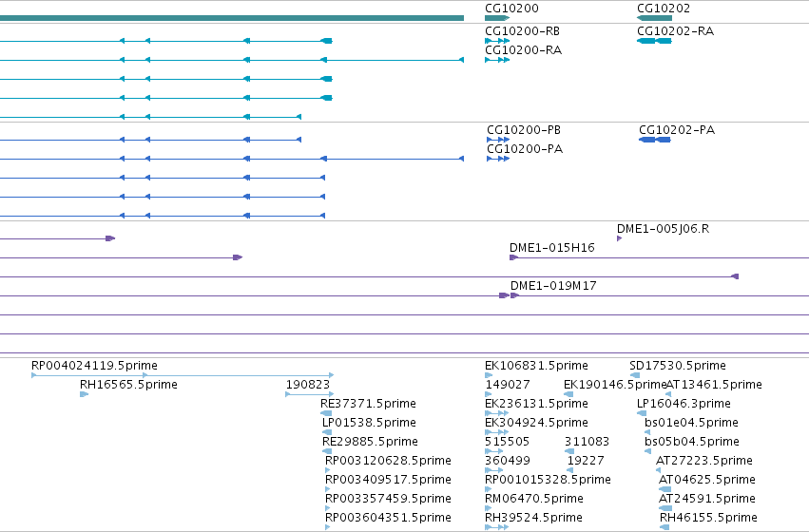The height and width of the screenshot is (532, 809).
Task: Click the long teal gene bar at top
Action: 232,18
